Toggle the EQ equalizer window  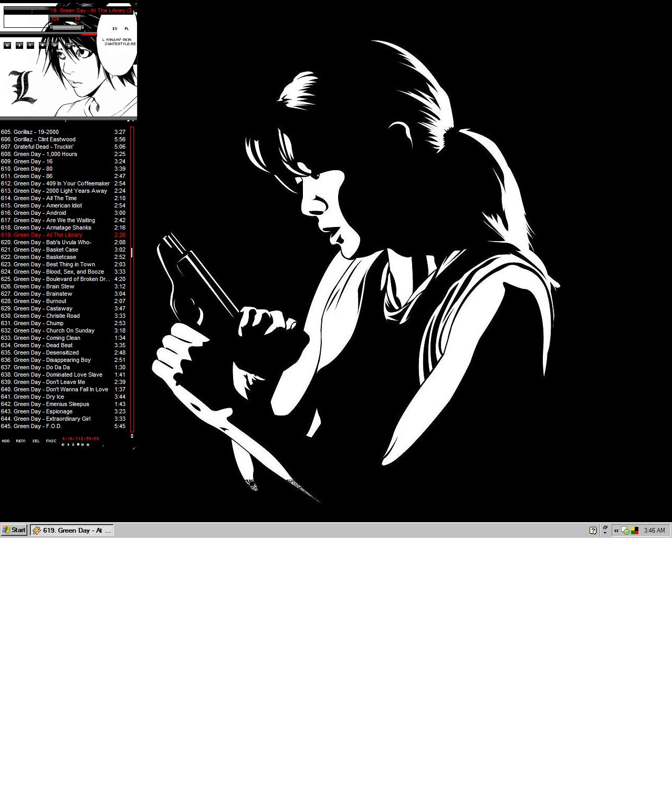coord(115,29)
